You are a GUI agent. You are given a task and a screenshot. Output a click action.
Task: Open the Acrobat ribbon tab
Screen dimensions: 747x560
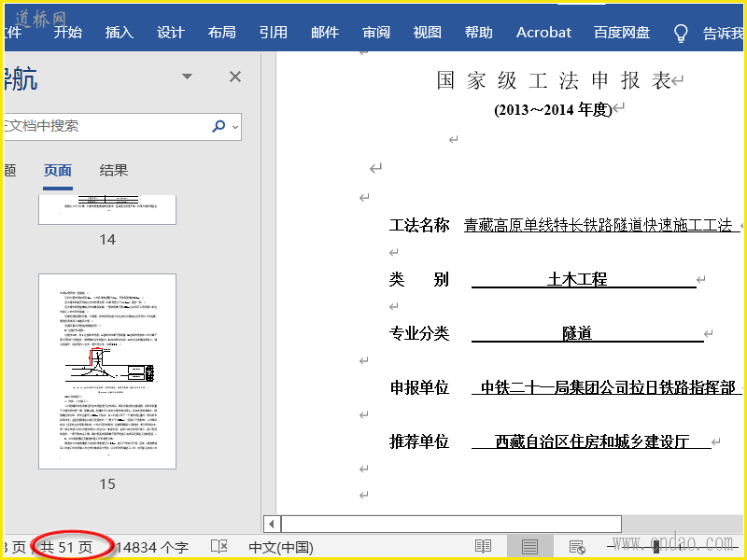coord(543,32)
